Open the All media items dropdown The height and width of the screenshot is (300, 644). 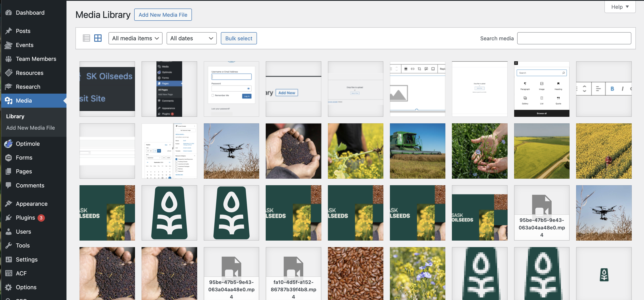point(135,38)
